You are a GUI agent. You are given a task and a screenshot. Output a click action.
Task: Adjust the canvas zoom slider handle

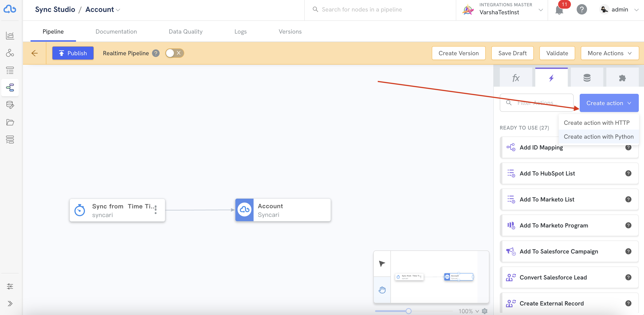408,311
